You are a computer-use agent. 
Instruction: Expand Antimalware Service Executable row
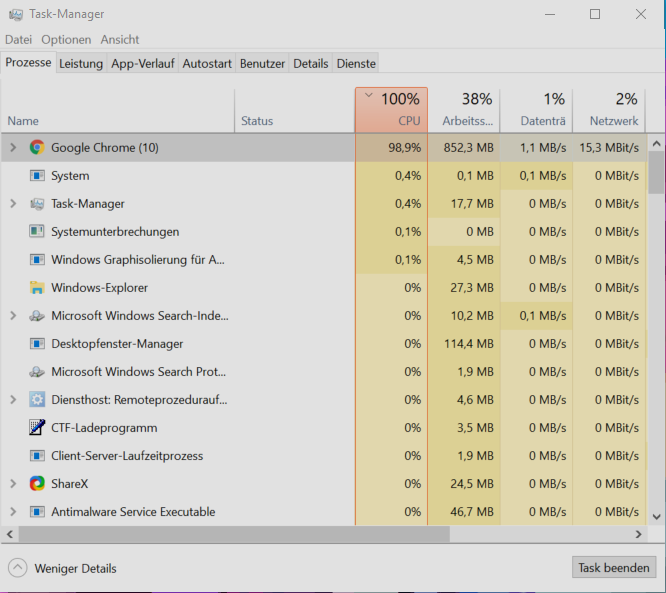(x=13, y=512)
